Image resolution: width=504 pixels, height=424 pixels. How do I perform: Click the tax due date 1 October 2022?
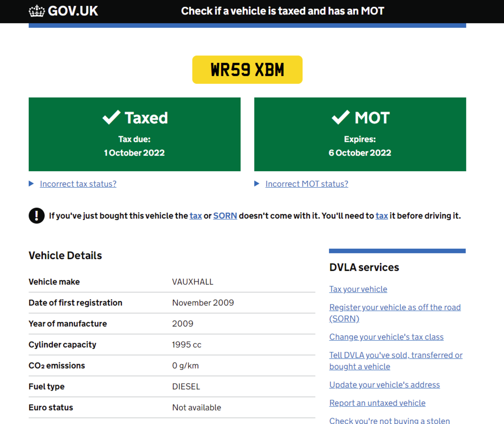coord(134,153)
